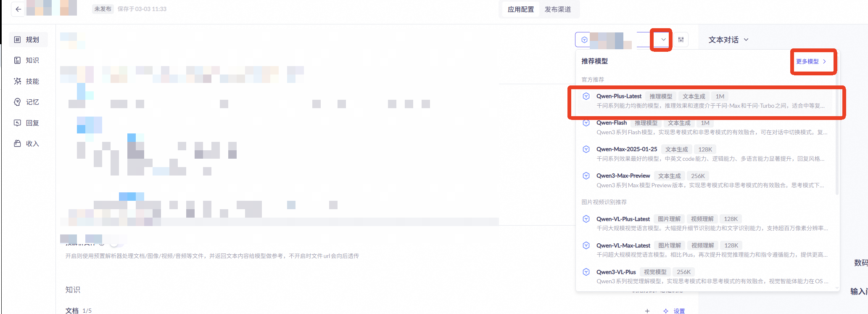Select the Qwen3-VL-Plus vision model
Viewport: 868px width, 314px height.
pos(705,277)
